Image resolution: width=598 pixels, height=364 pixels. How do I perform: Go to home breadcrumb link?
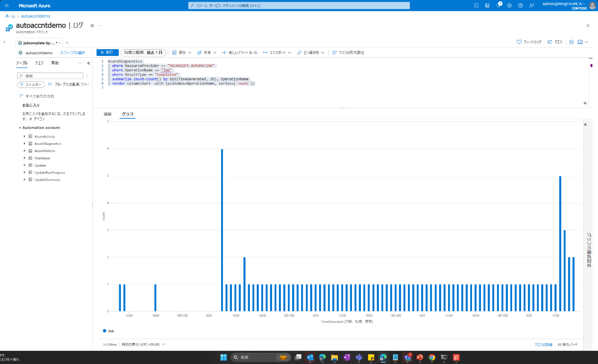[x=10, y=16]
